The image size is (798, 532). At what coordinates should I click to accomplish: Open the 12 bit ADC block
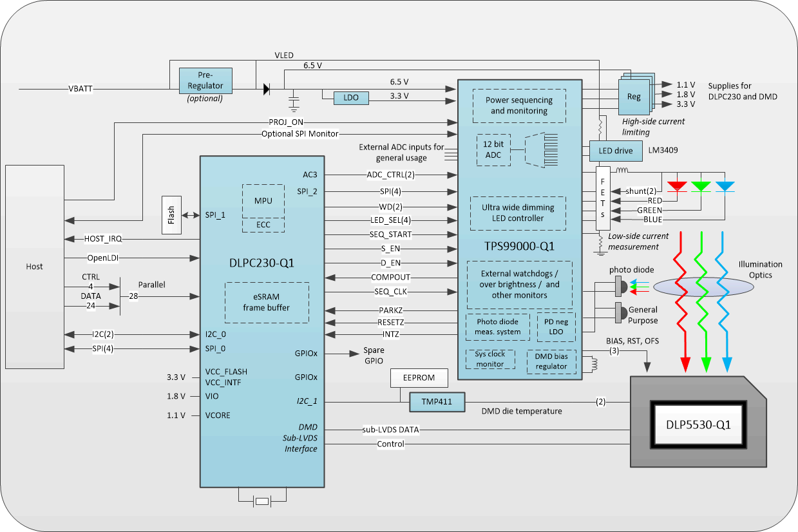493,149
